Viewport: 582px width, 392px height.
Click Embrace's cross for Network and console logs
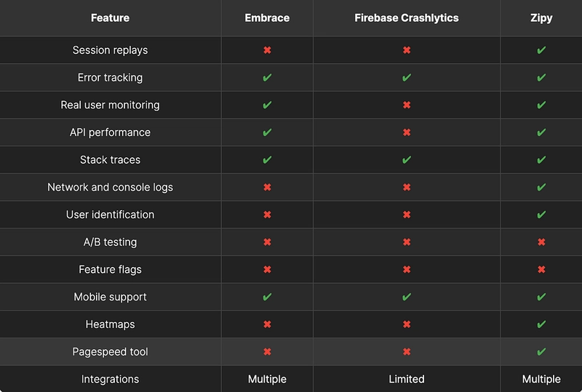[267, 187]
